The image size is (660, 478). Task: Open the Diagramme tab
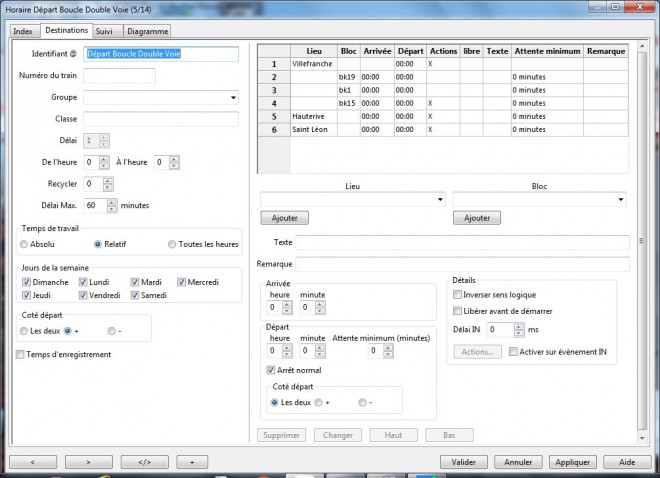pos(147,31)
